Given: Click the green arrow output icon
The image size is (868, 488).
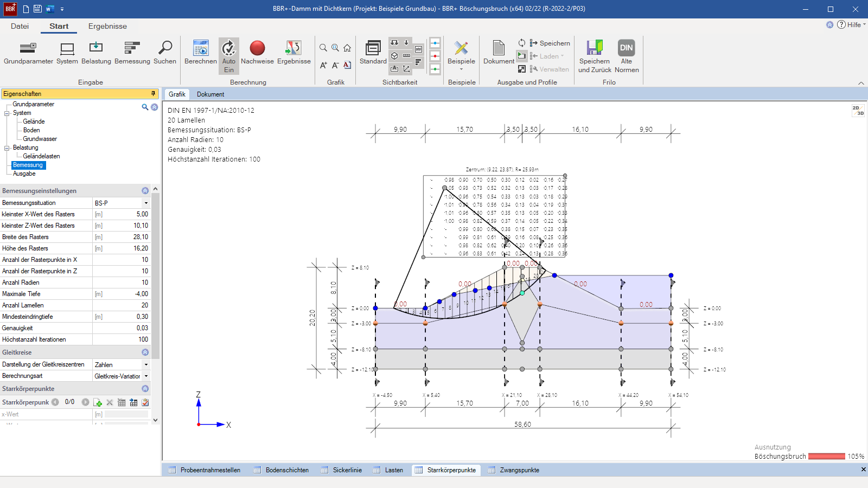Looking at the screenshot, I should click(x=522, y=56).
